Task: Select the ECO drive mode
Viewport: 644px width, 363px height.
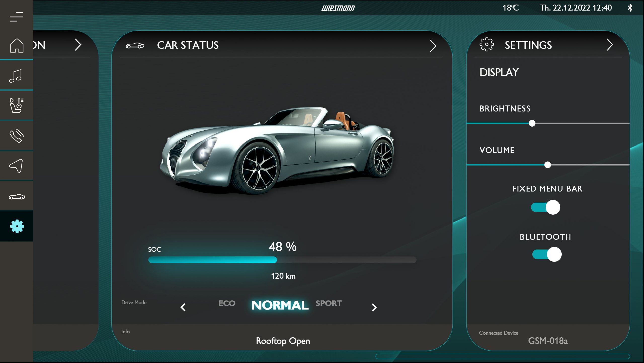Action: [227, 303]
